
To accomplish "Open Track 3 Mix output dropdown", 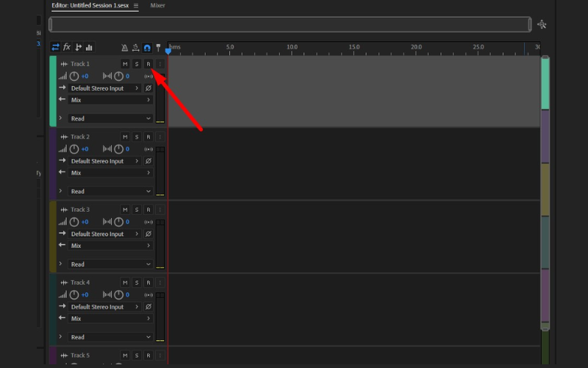I will click(x=110, y=246).
